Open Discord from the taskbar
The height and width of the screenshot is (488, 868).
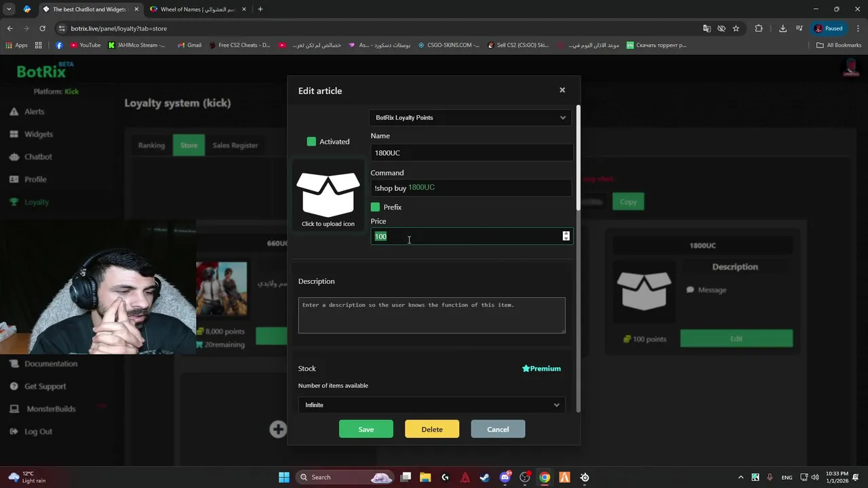point(505,477)
